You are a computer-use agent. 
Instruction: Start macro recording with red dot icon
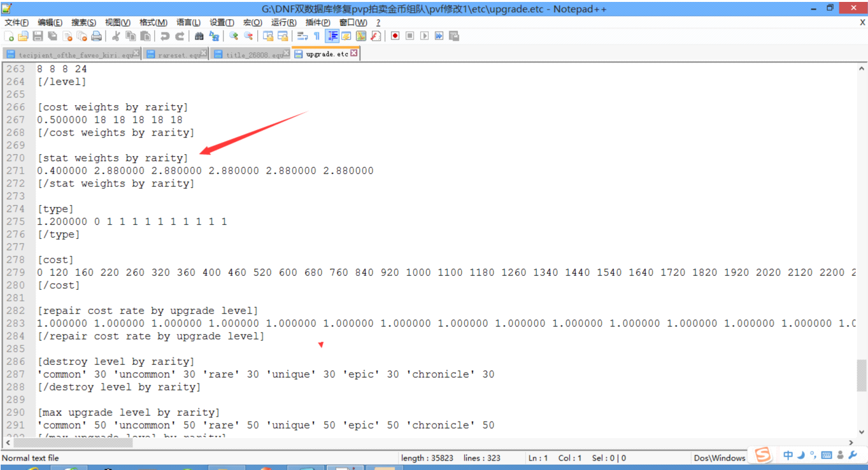[x=395, y=36]
